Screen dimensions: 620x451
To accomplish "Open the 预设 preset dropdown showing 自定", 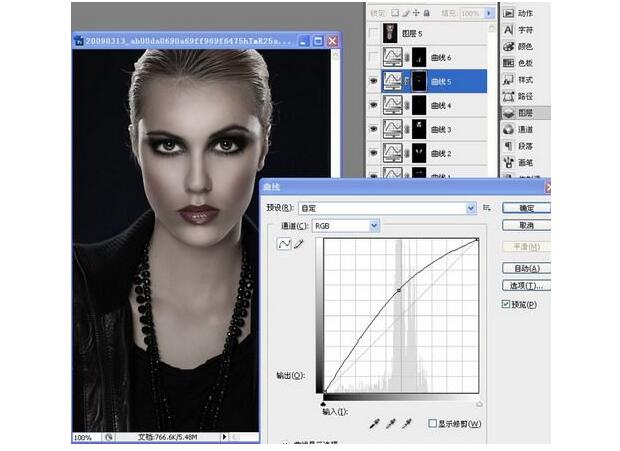I will [388, 208].
